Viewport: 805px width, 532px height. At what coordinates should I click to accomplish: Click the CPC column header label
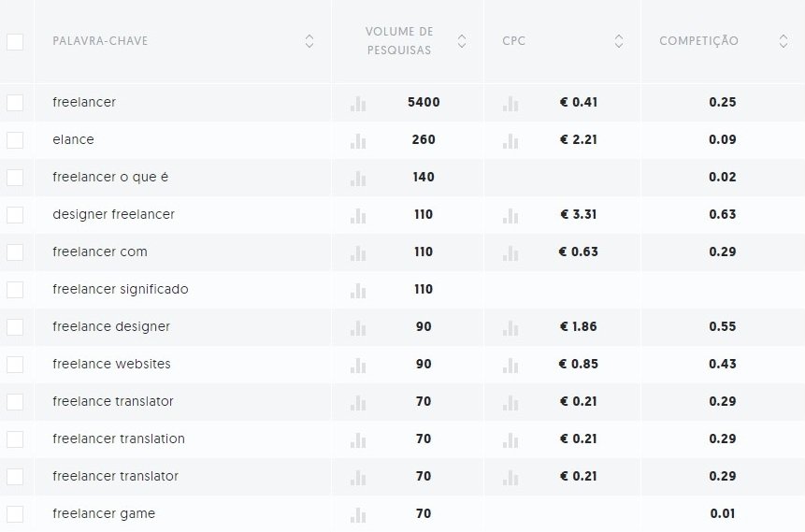click(513, 41)
